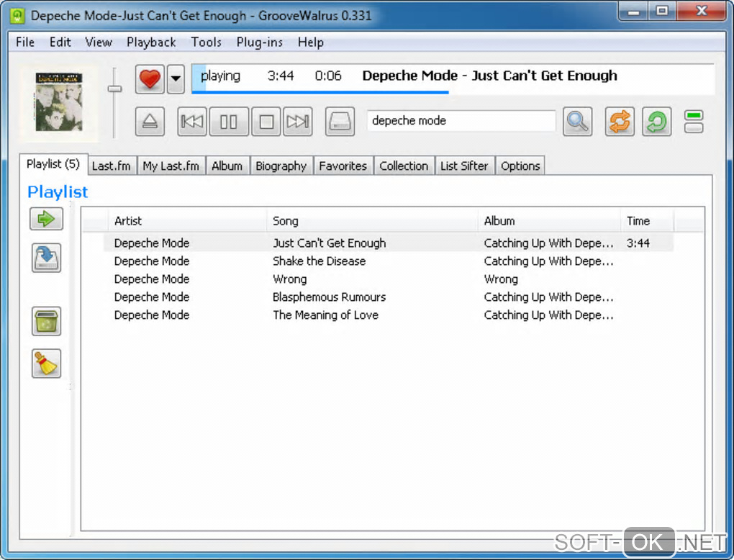The image size is (734, 560).
Task: Click the green recycle bin icon
Action: coord(46,321)
